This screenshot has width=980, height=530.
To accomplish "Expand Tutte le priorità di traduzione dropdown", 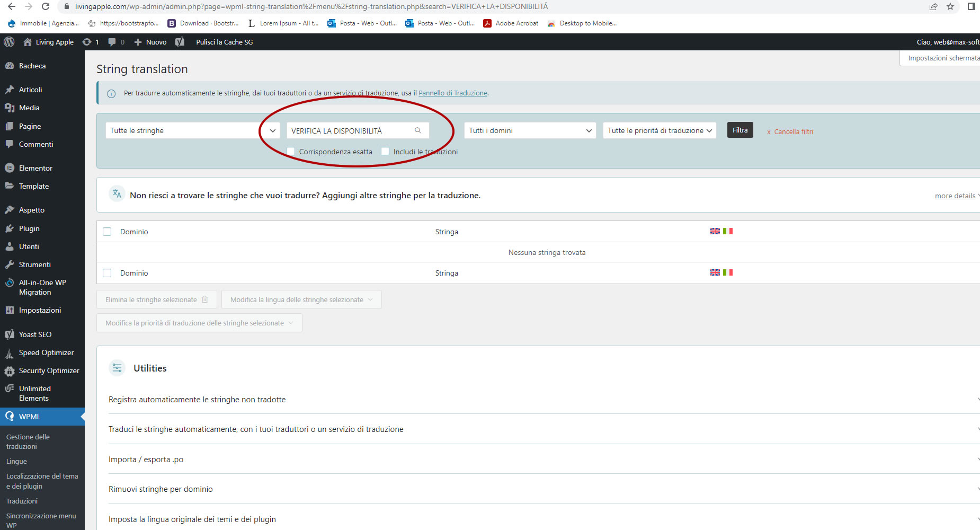I will (x=659, y=130).
